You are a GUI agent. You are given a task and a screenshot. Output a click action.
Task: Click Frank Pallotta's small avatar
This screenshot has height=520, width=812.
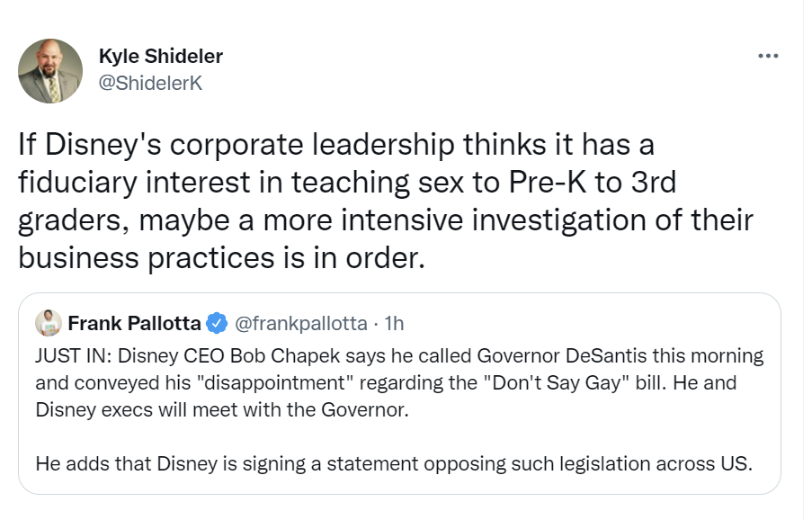coord(49,323)
